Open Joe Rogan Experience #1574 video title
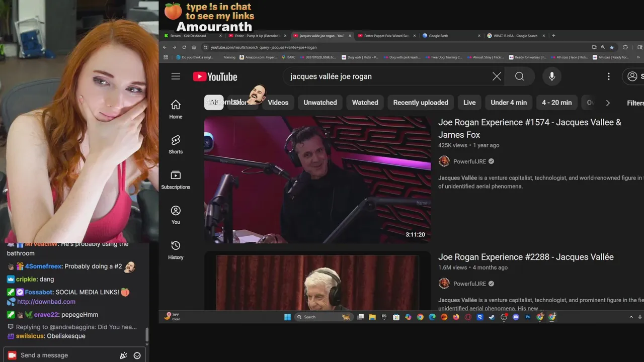 click(x=530, y=128)
